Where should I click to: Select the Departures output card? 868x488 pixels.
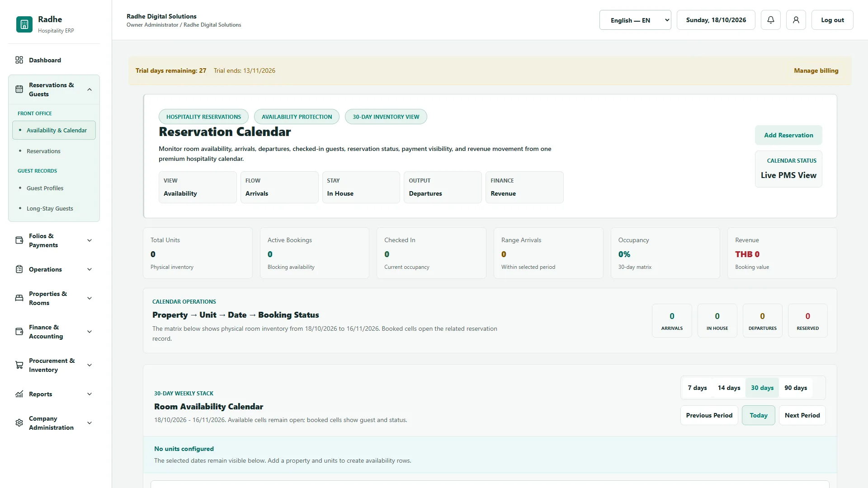(x=443, y=187)
